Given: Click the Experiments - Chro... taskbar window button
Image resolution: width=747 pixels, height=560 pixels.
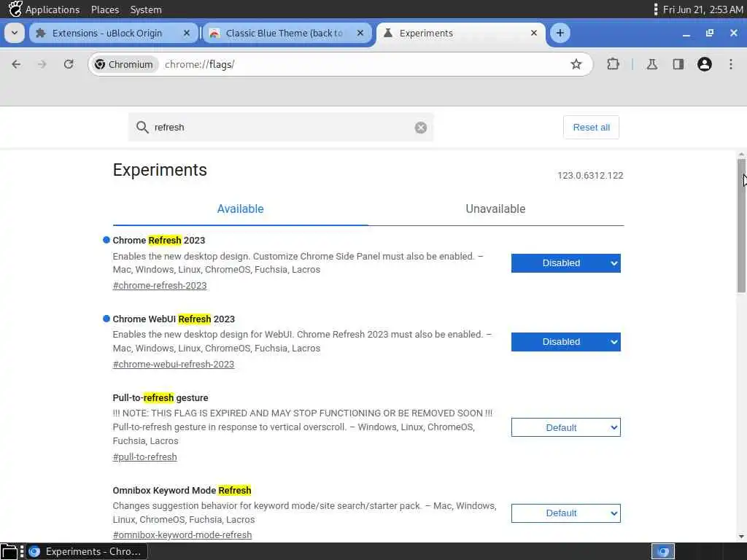Looking at the screenshot, I should pyautogui.click(x=87, y=551).
